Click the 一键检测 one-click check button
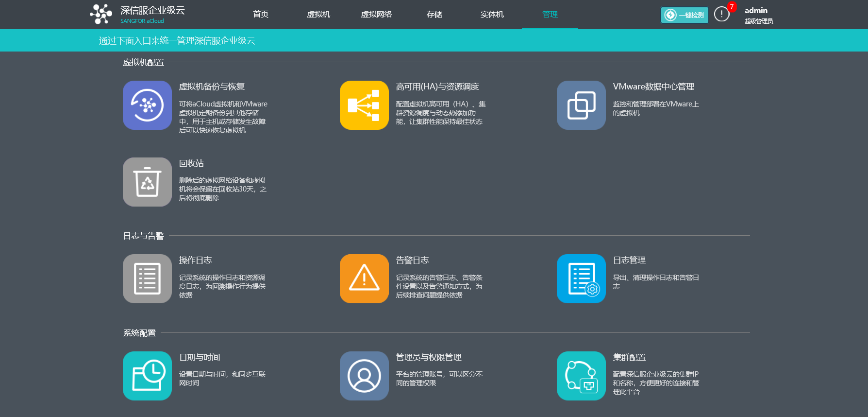Viewport: 868px width, 417px height. (684, 15)
